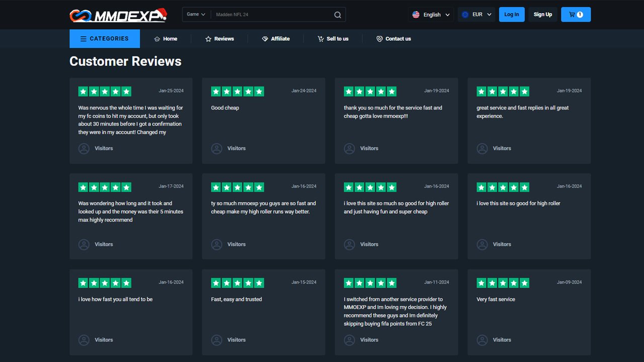Screen dimensions: 644x362
Task: Click the US flag language icon
Action: coord(416,15)
